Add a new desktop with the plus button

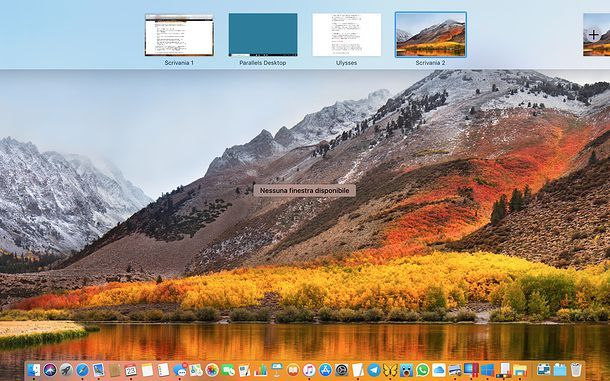tap(593, 35)
